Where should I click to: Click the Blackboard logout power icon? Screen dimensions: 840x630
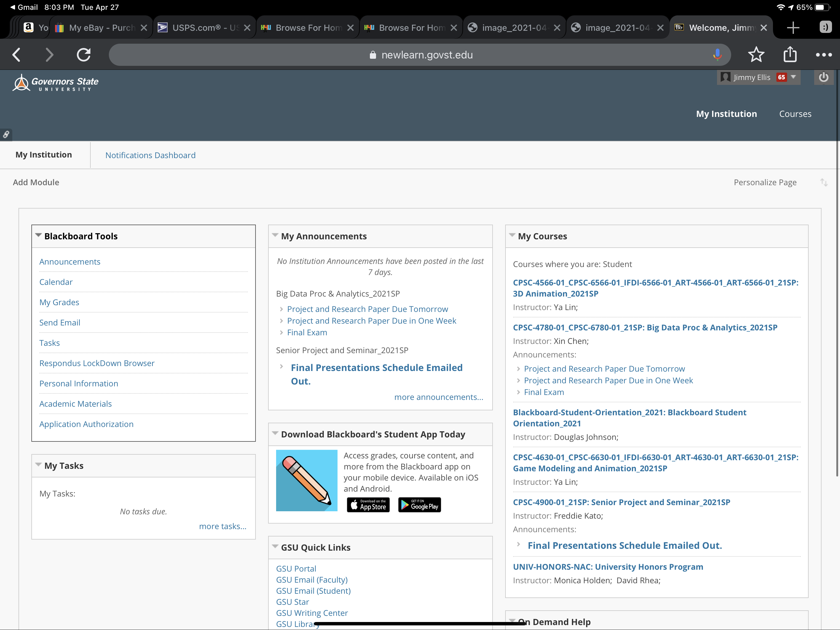823,77
